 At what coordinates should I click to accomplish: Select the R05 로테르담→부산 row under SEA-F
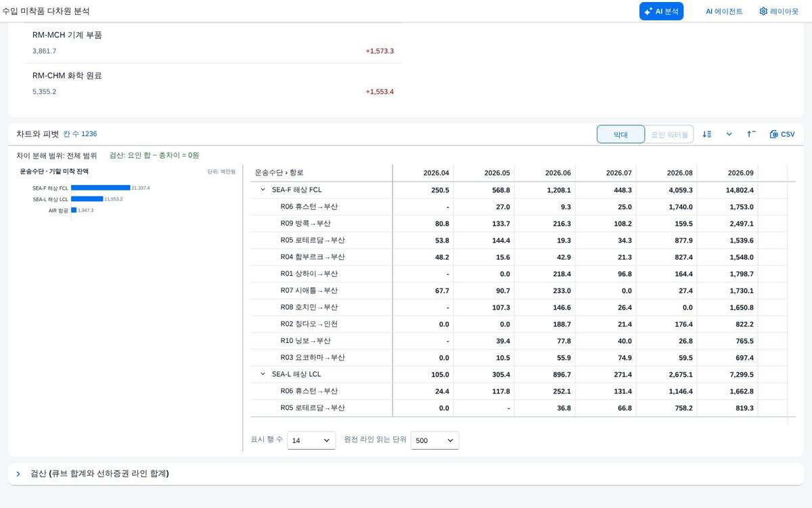pyautogui.click(x=313, y=240)
